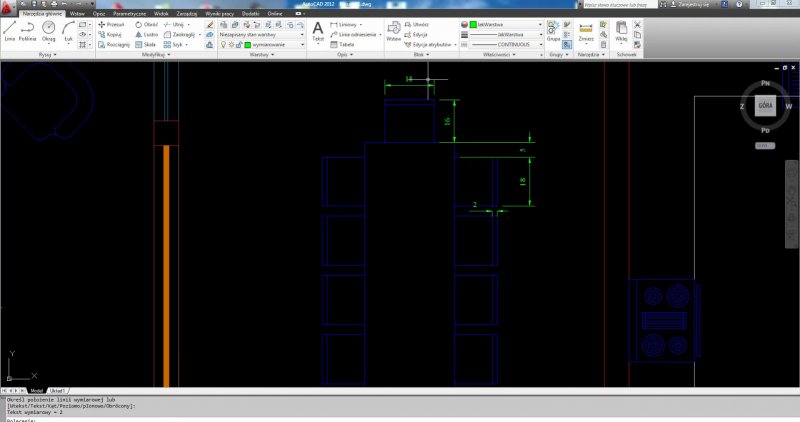Switch to the Wstaw ribbon tab
800x422 pixels.
coord(77,13)
